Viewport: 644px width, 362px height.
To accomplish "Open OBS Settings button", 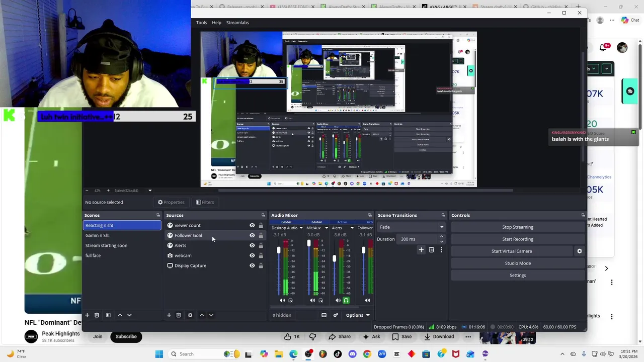I will (518, 276).
